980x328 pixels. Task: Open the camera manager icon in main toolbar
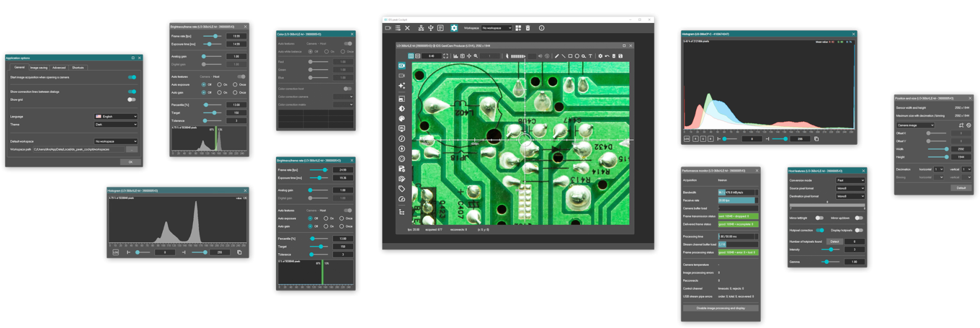(388, 28)
